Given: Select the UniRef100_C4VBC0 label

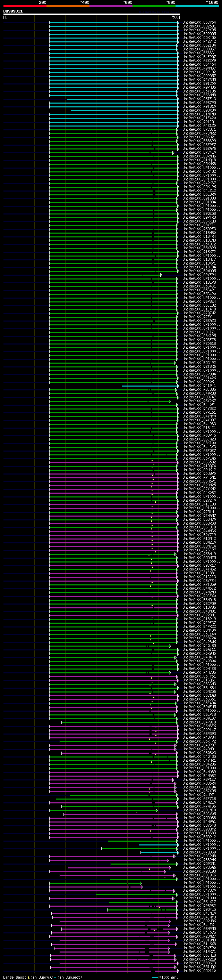Looking at the screenshot, I should 199,890.
